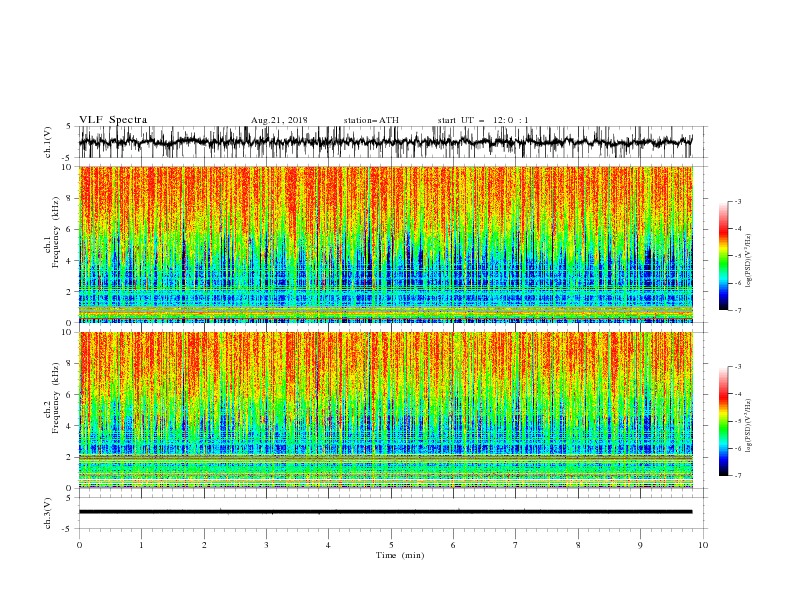Click the lower color bar's log(PSD) label
This screenshot has height=612, width=792.
click(x=748, y=426)
